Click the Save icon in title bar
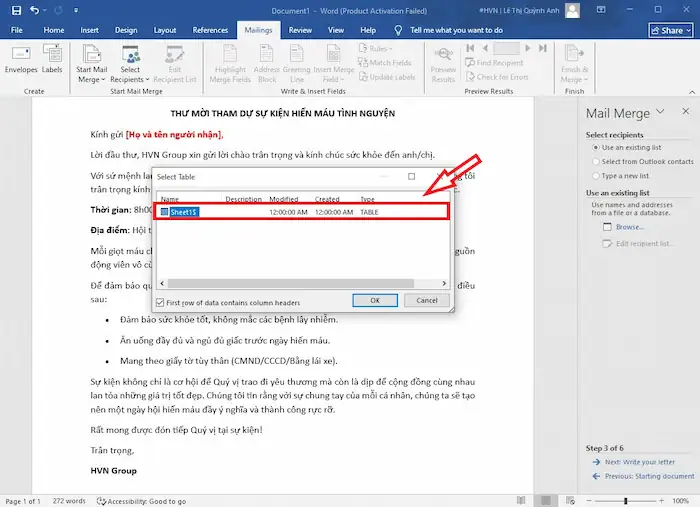Viewport: 700px width, 507px height. point(16,10)
